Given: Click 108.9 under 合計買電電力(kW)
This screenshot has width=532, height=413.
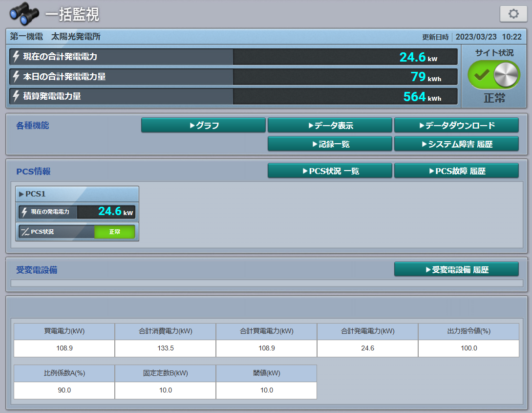Looking at the screenshot, I should click(266, 348).
